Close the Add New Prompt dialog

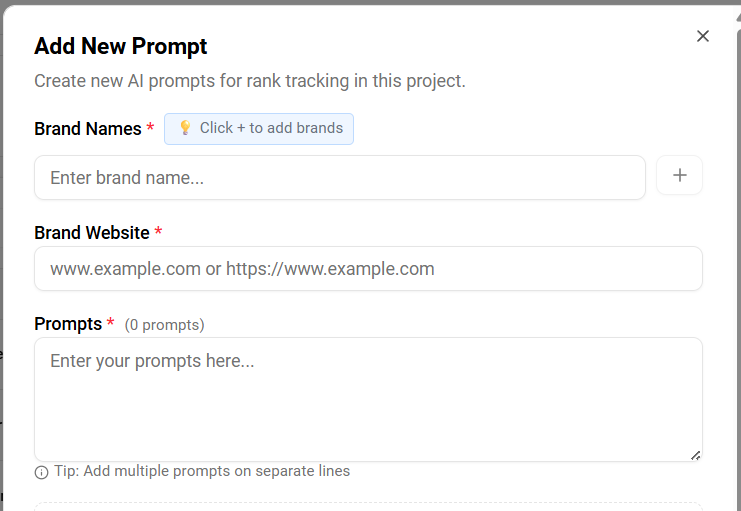tap(703, 36)
